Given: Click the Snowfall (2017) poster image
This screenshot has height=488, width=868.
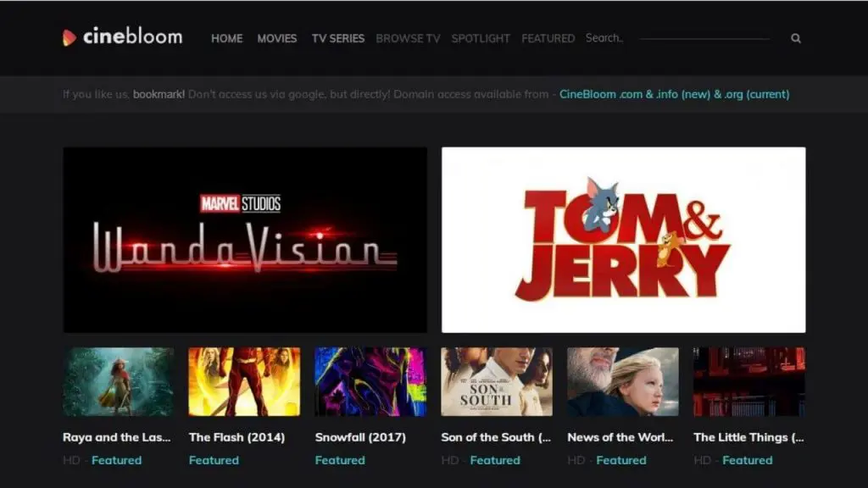Looking at the screenshot, I should pos(370,381).
